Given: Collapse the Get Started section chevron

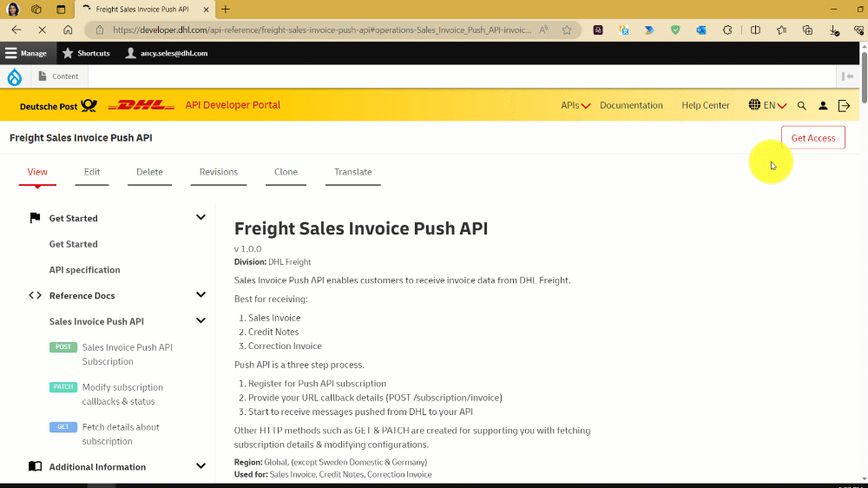Looking at the screenshot, I should click(x=201, y=218).
